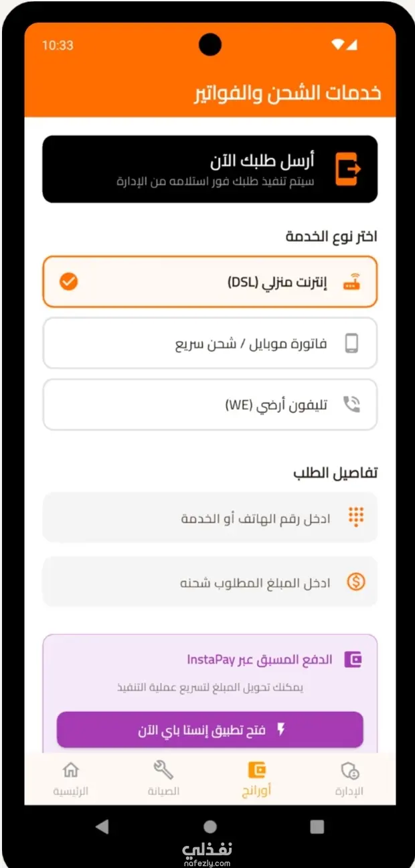Focus the ادخل المبلغ المطلوب شحنه field
This screenshot has height=868, width=415.
coord(210,582)
